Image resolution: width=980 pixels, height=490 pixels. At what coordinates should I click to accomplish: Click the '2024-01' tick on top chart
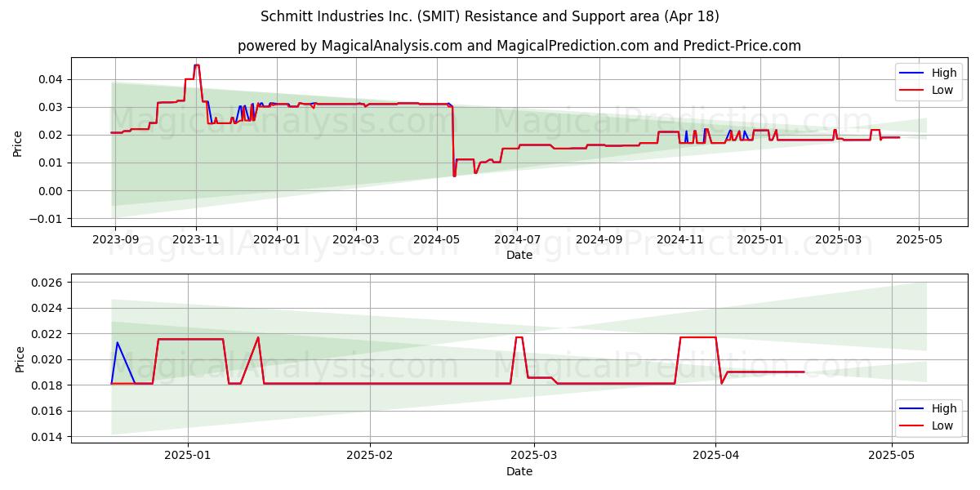coord(276,240)
